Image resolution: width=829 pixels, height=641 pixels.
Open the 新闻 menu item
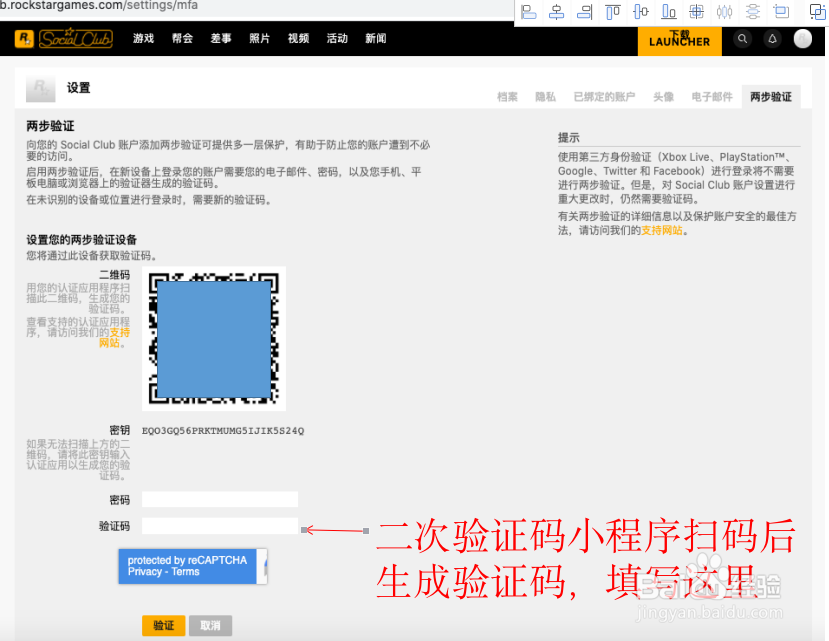[x=376, y=39]
